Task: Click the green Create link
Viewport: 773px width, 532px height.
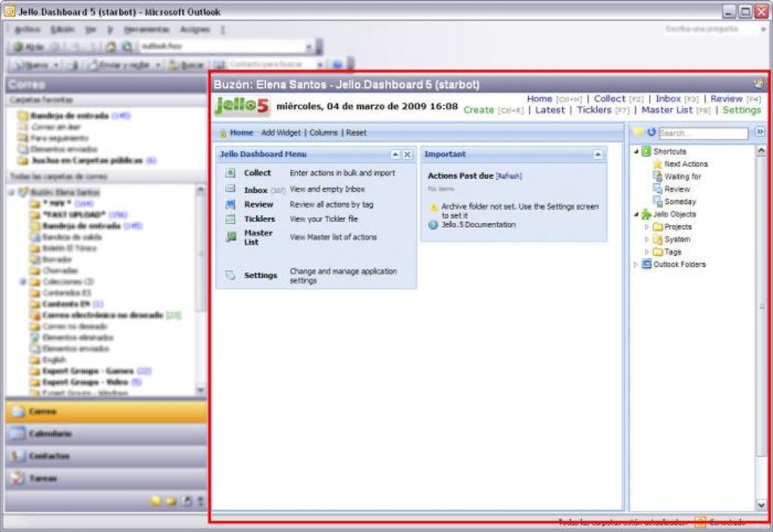Action: click(479, 110)
